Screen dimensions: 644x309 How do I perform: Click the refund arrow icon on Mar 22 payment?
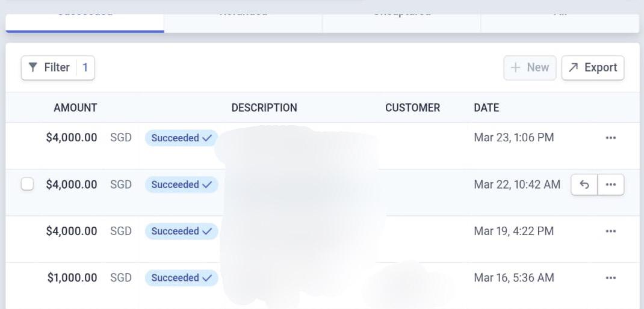tap(584, 185)
